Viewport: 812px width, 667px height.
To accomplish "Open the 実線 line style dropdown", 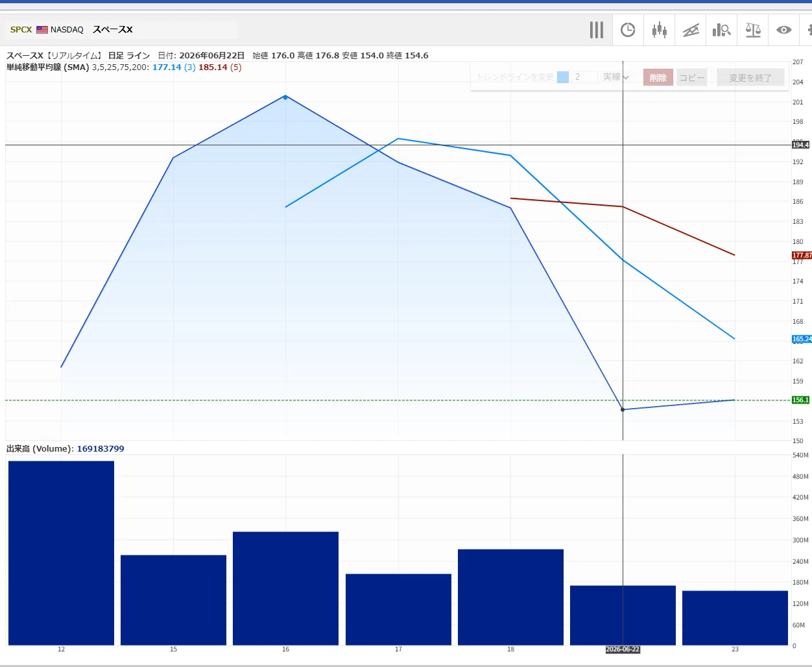I will click(616, 77).
